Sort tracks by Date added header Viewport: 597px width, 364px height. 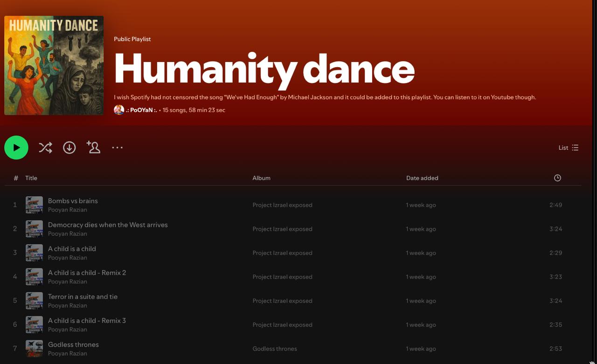tap(422, 178)
